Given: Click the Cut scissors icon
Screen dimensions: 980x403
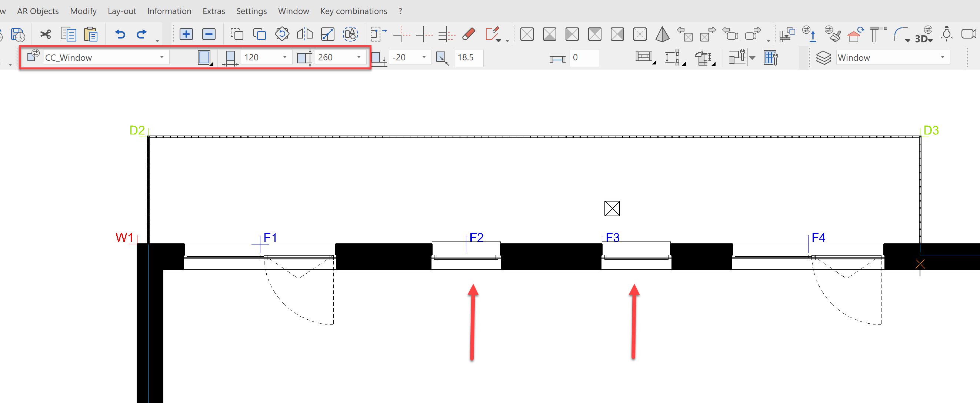Looking at the screenshot, I should point(46,34).
